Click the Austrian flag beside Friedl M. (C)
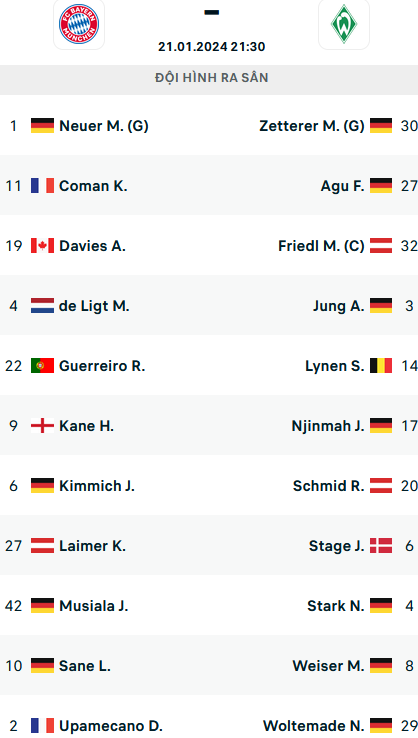The image size is (418, 738). 381,246
